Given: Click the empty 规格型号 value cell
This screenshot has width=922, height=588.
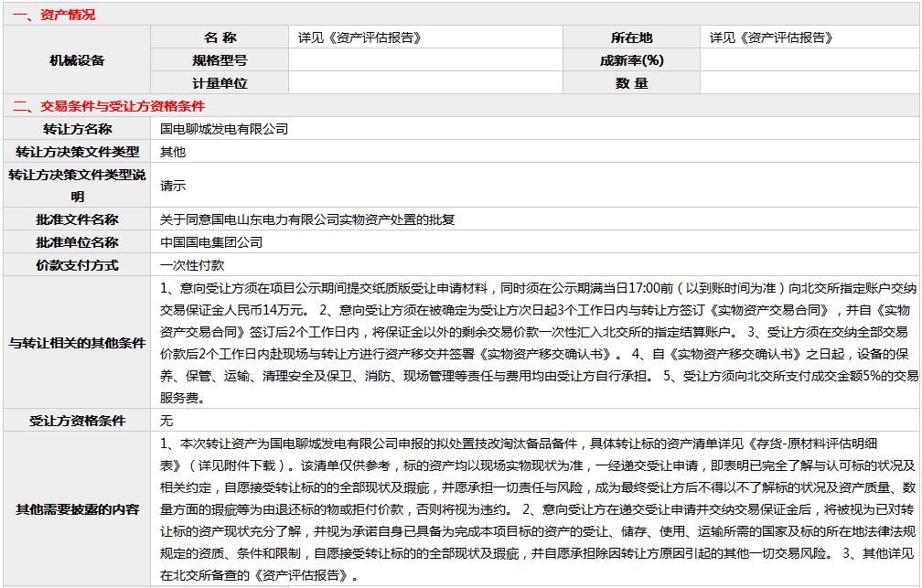Looking at the screenshot, I should pos(425,60).
